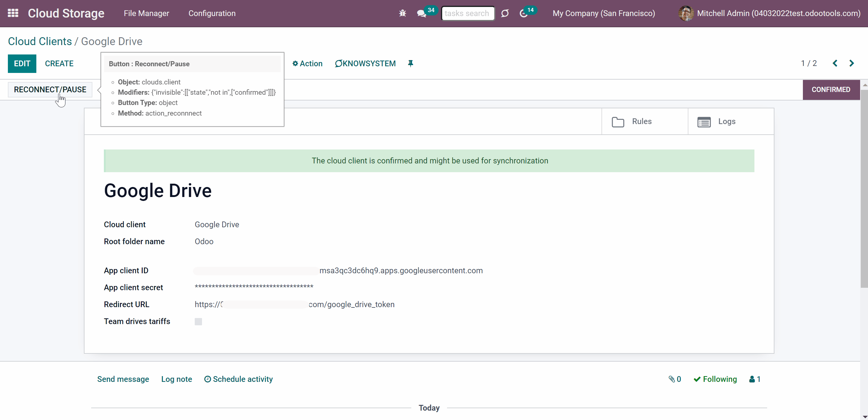This screenshot has height=420, width=868.
Task: Click the CREATE button
Action: coord(59,63)
